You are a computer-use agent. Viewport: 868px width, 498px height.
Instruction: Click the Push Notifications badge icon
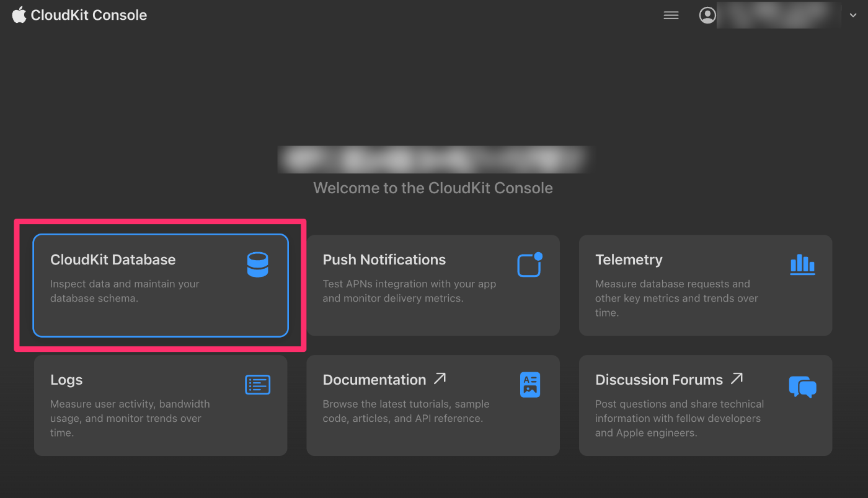(530, 264)
